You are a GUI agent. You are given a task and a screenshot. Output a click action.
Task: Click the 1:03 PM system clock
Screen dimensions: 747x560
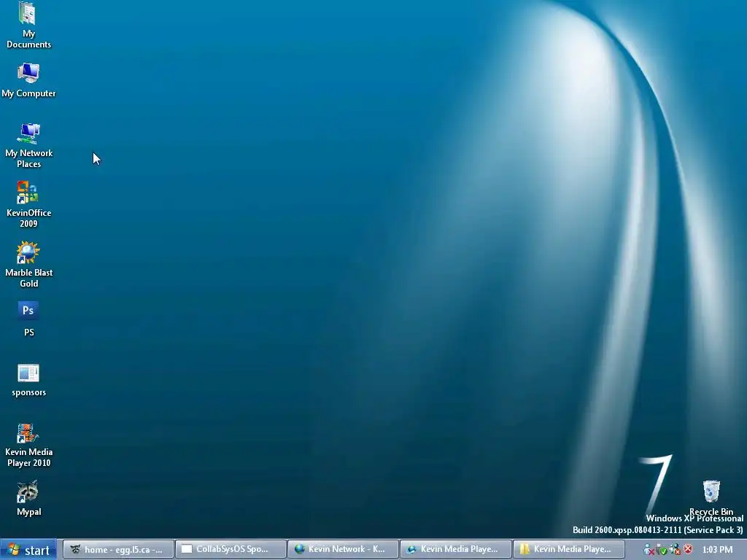pyautogui.click(x=717, y=550)
